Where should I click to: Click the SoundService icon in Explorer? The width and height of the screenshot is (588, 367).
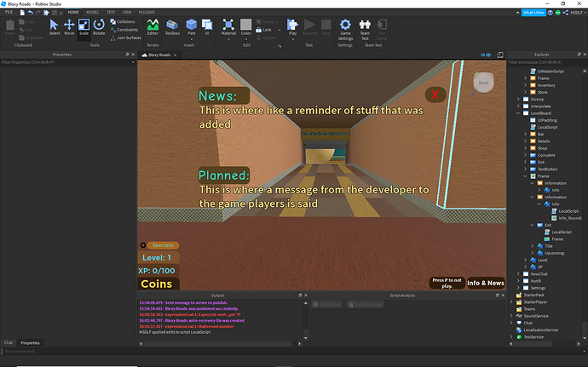[519, 316]
